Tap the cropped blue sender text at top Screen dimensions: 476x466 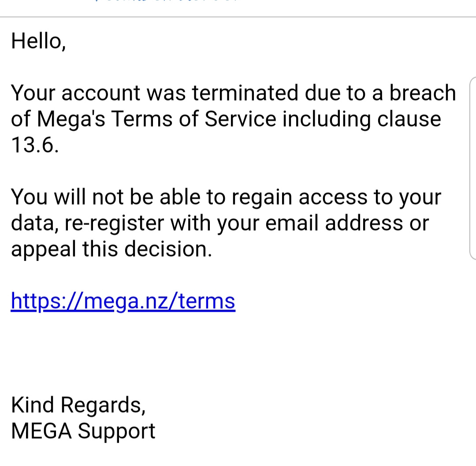[x=166, y=1]
